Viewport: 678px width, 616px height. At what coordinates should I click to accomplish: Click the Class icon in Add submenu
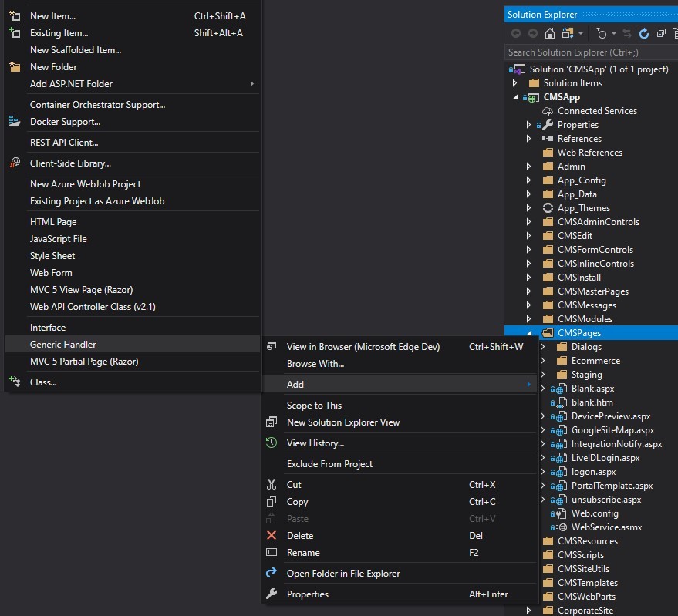click(x=15, y=382)
